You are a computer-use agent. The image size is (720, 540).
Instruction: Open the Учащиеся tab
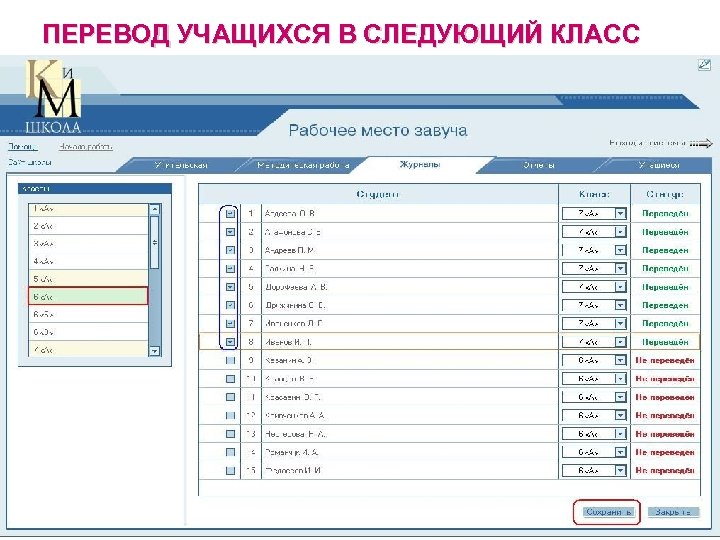(x=658, y=165)
